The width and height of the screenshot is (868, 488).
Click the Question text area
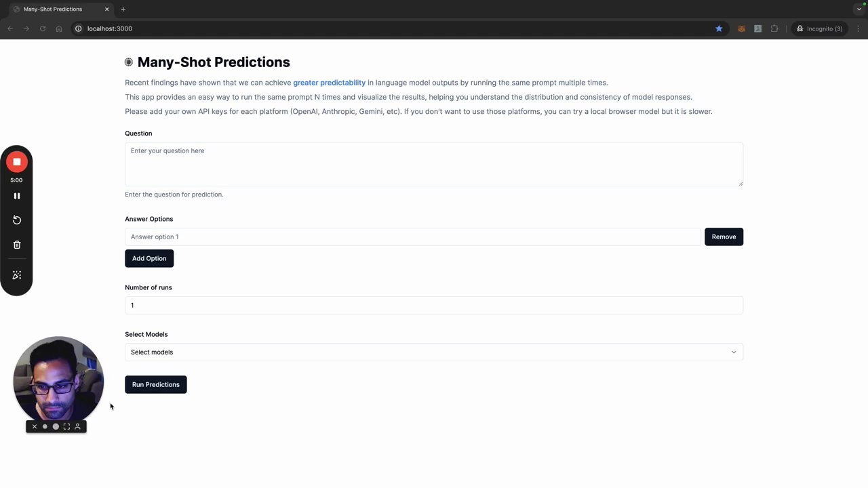434,164
